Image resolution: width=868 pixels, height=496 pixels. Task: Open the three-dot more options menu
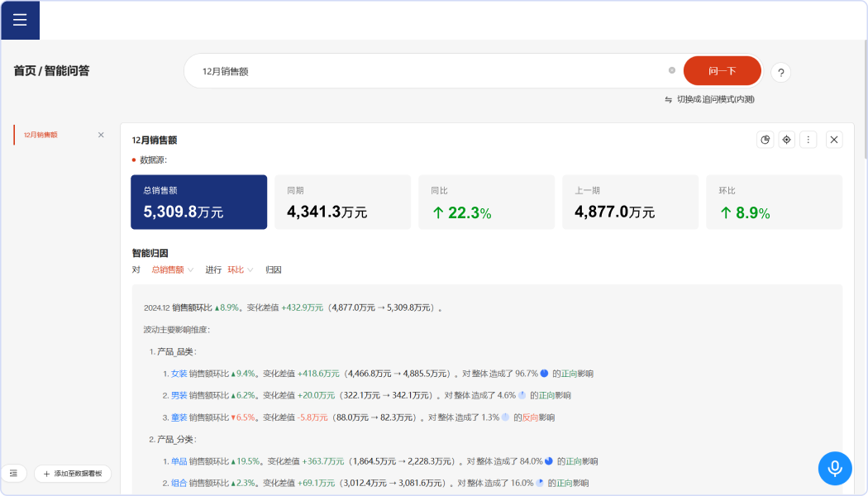click(x=808, y=140)
